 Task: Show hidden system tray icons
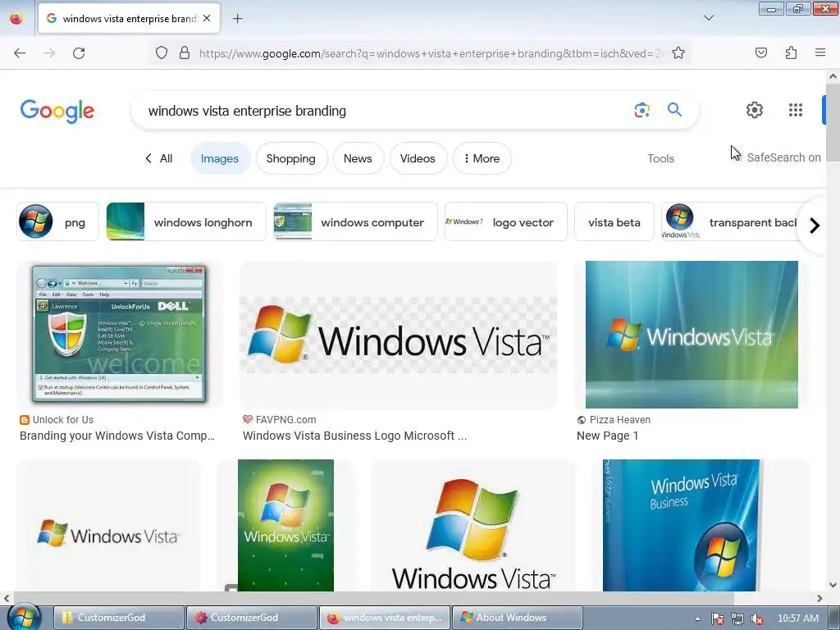(x=697, y=619)
